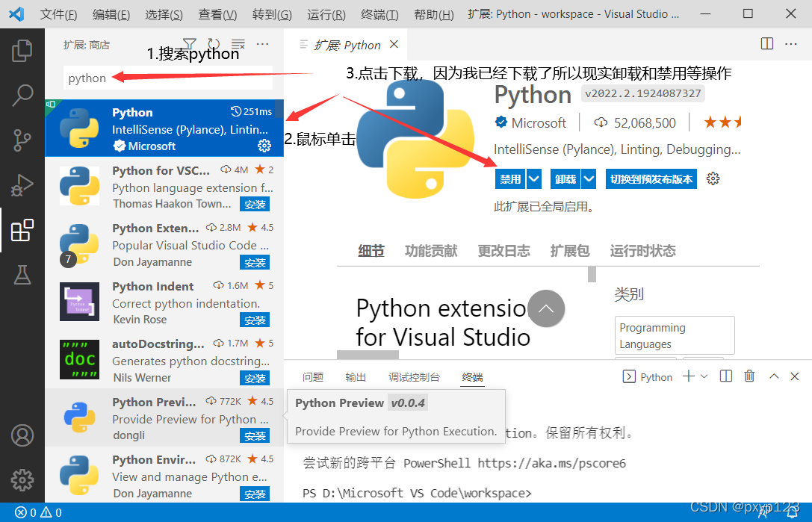Click 切换到预发布版本 button
This screenshot has height=522, width=812.
point(651,179)
